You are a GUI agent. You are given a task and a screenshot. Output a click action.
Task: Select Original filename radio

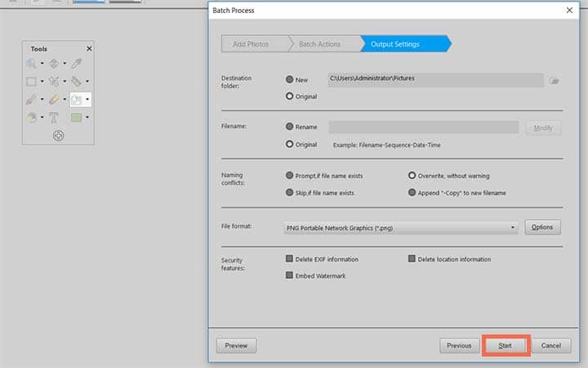(289, 144)
